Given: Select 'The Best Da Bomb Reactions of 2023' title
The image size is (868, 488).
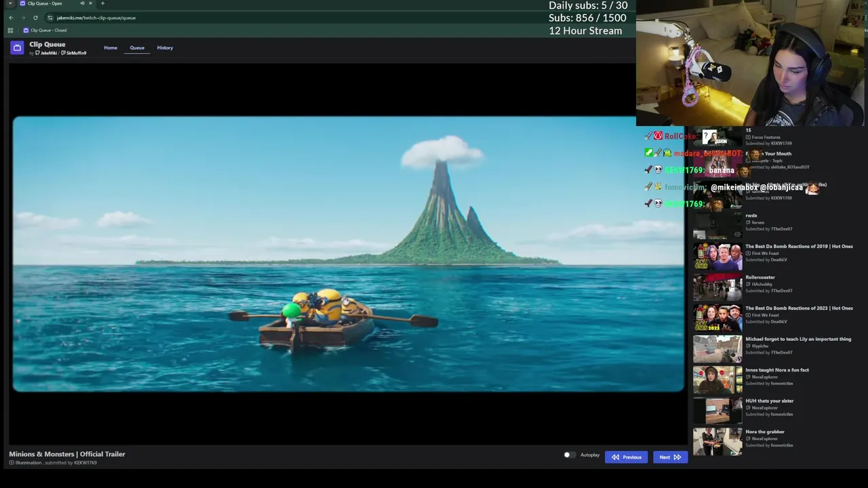Looking at the screenshot, I should (799, 308).
